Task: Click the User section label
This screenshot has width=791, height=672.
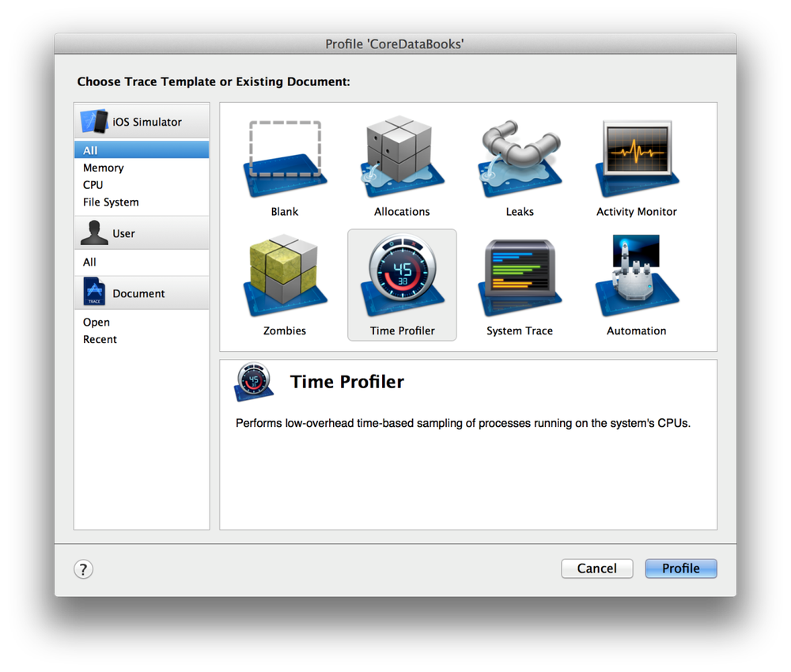Action: point(123,233)
